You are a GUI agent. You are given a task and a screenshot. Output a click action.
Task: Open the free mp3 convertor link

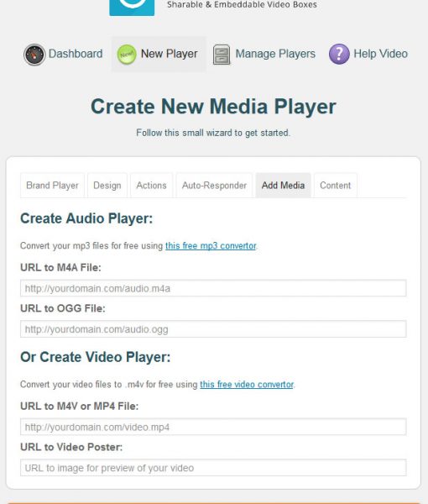211,246
